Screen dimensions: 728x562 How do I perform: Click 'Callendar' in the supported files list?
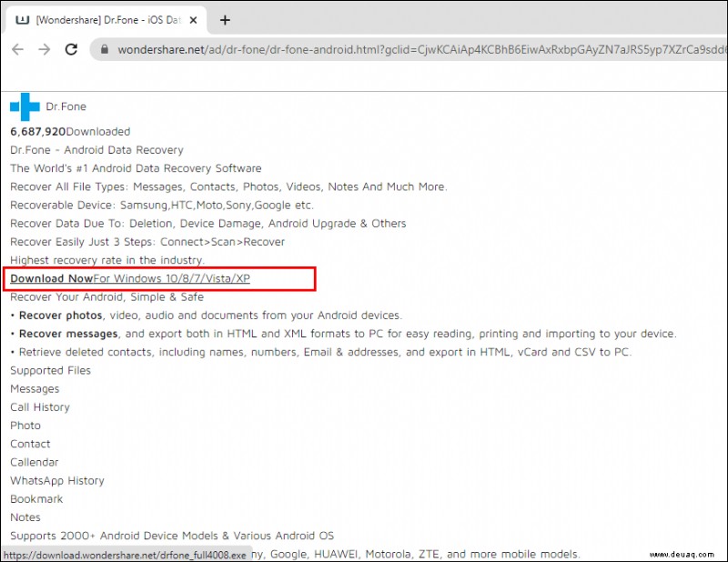tap(35, 462)
